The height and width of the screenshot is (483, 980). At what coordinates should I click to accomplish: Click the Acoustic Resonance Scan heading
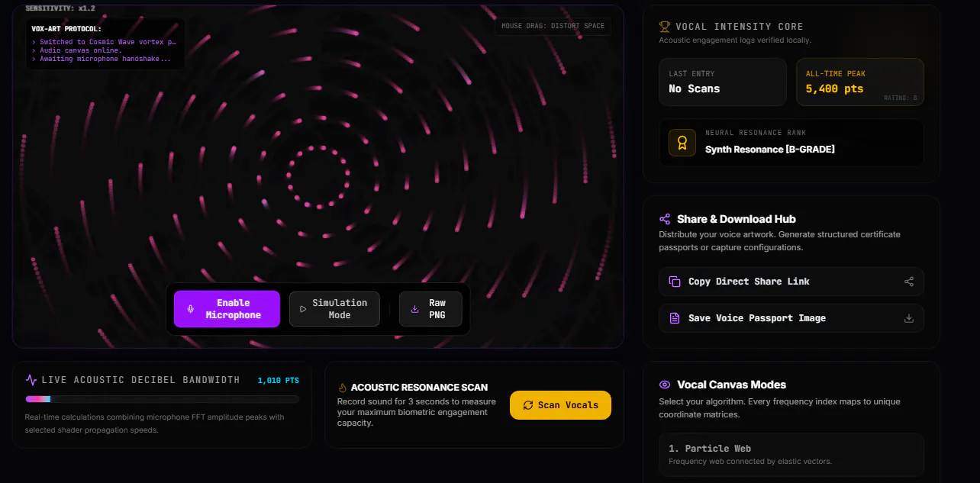(x=419, y=388)
